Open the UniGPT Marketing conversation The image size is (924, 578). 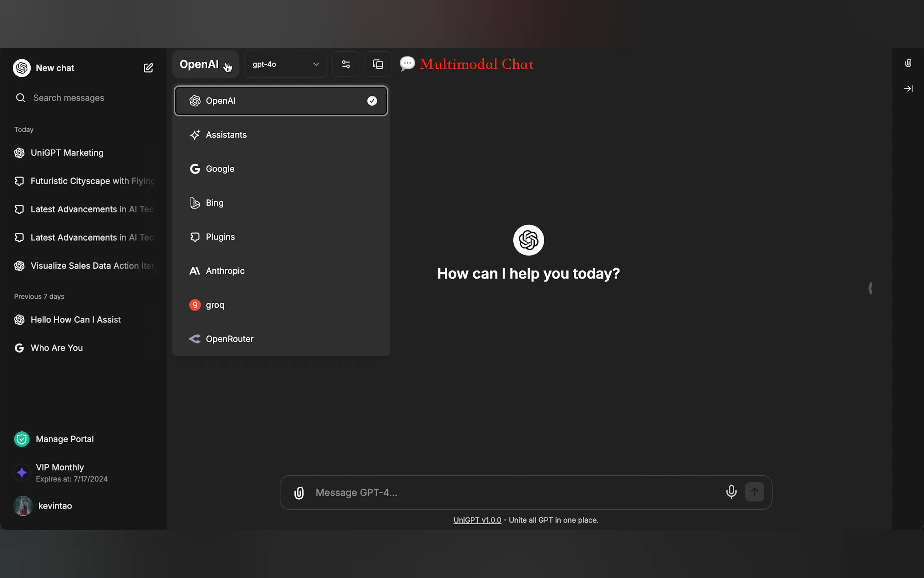[x=67, y=153]
